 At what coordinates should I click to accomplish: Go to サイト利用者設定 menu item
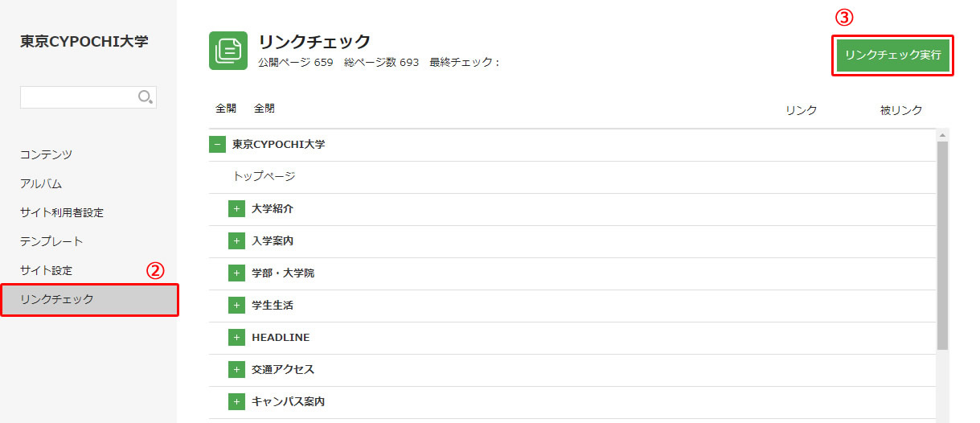tap(62, 212)
